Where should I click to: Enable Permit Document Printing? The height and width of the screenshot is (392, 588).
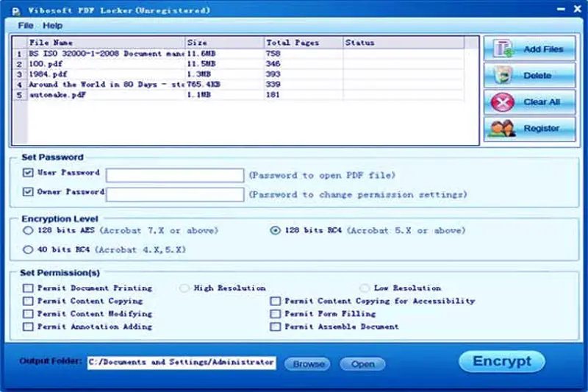pyautogui.click(x=28, y=288)
